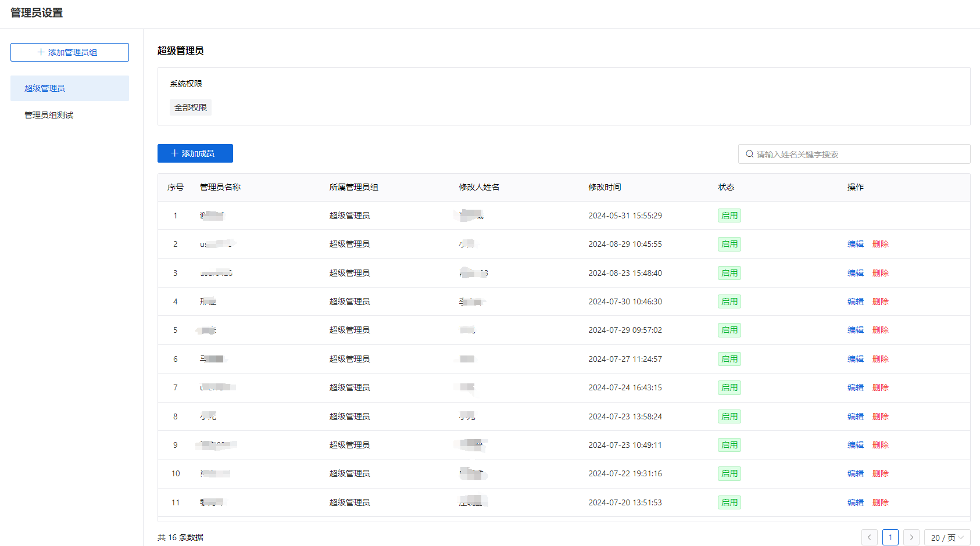The width and height of the screenshot is (980, 546).
Task: Edit the administrator in row 5
Action: click(855, 330)
